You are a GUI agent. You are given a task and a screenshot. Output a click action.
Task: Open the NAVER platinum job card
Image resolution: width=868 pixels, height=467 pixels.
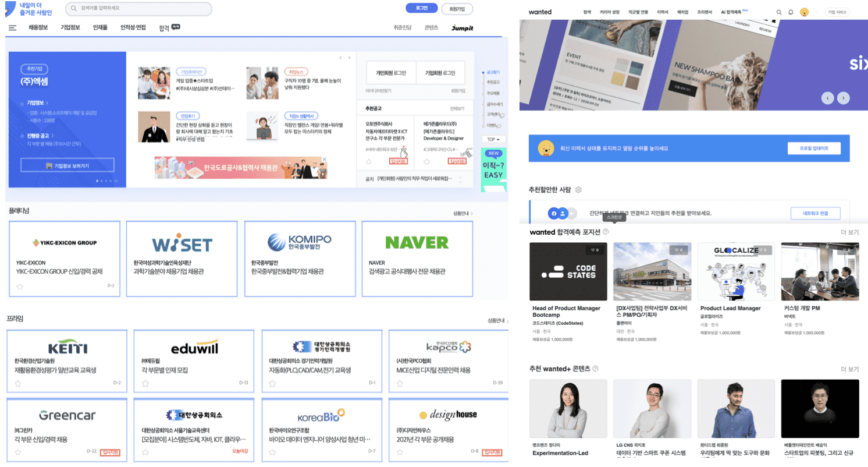click(x=417, y=259)
